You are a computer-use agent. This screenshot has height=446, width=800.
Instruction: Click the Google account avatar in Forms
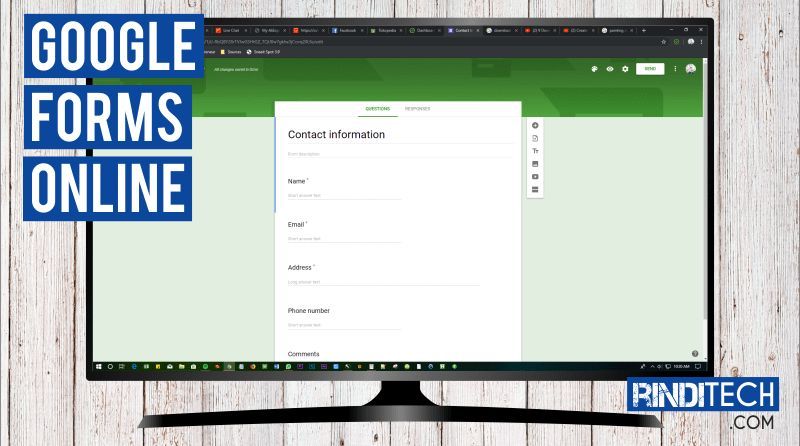[690, 69]
